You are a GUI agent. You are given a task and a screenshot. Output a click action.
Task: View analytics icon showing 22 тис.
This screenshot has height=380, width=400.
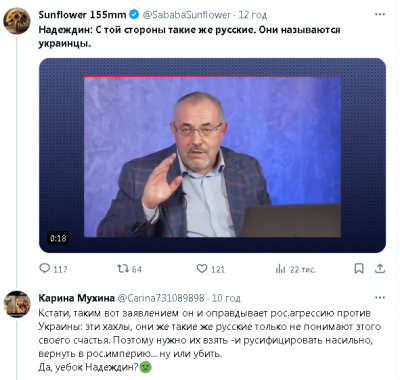click(280, 269)
